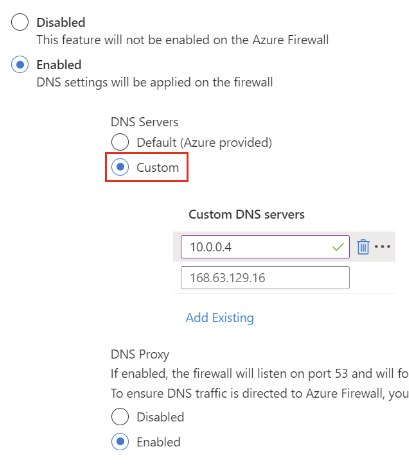Open the Add Existing link
The width and height of the screenshot is (409, 470).
point(220,318)
